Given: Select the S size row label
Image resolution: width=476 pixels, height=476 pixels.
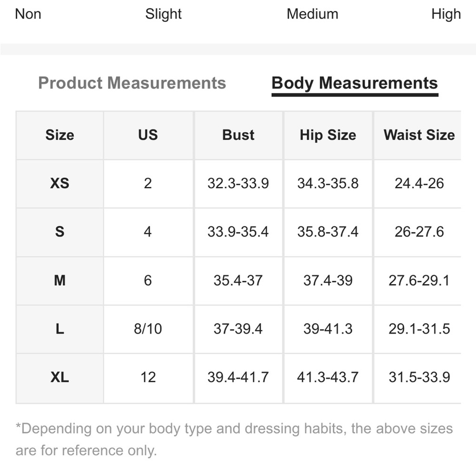Looking at the screenshot, I should [60, 232].
